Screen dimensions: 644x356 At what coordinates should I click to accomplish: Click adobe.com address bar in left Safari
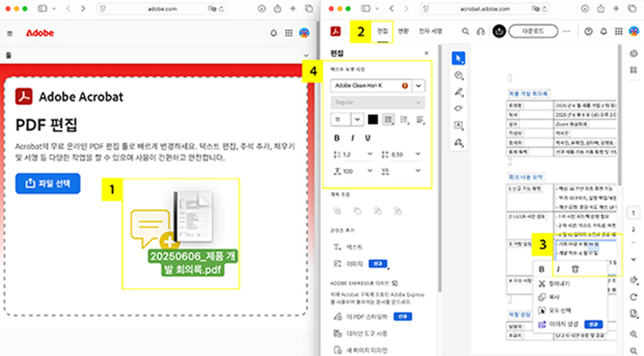[162, 9]
